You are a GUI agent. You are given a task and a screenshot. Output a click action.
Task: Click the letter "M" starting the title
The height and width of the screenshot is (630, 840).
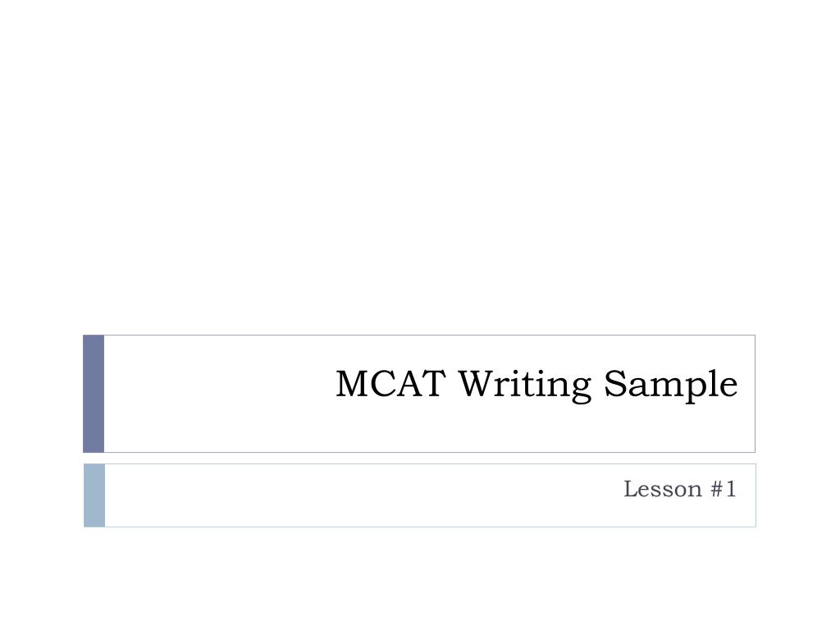coord(351,384)
